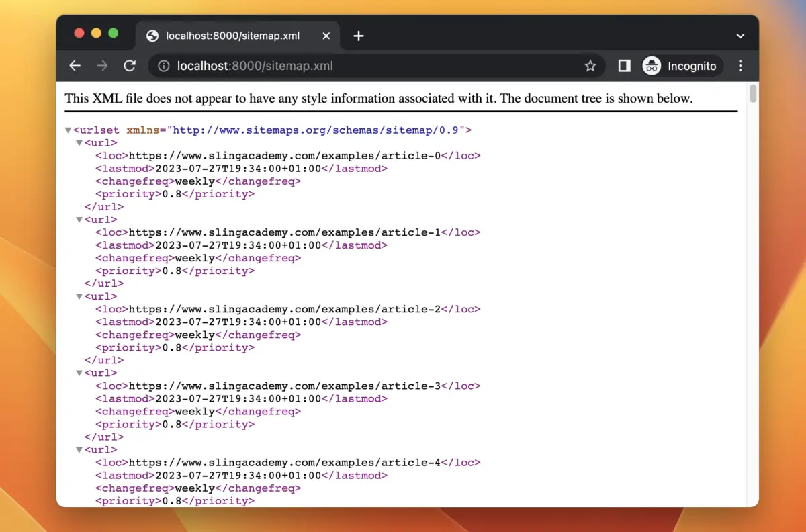Collapse the url node for article-0
Image resolution: width=806 pixels, height=532 pixels.
[79, 143]
